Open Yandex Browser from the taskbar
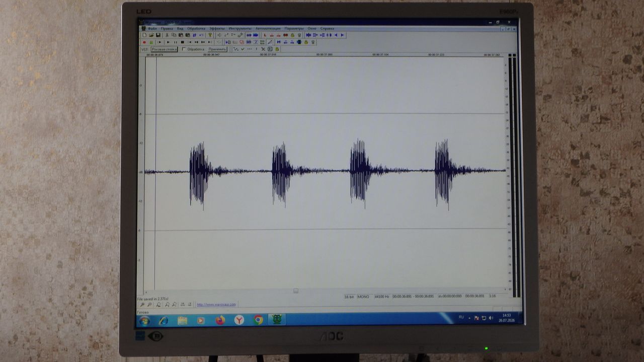 pos(239,320)
